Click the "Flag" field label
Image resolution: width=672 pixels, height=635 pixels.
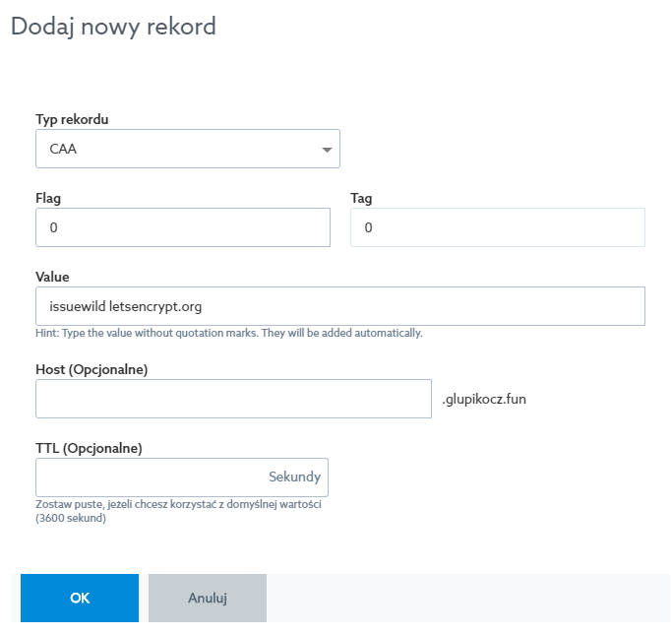[48, 198]
